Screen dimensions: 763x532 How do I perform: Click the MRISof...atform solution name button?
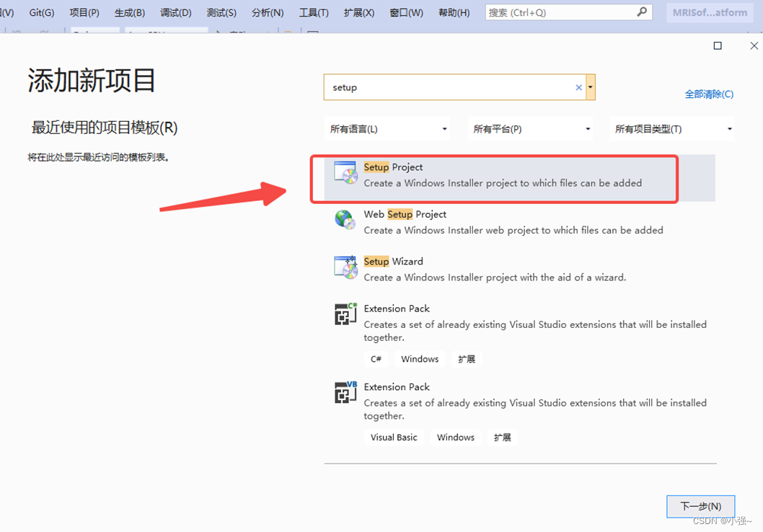pyautogui.click(x=710, y=13)
